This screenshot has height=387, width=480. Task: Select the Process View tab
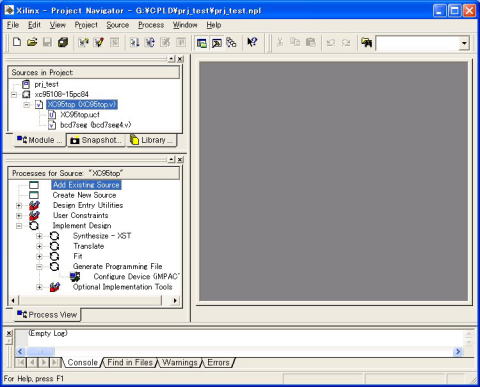pos(47,315)
